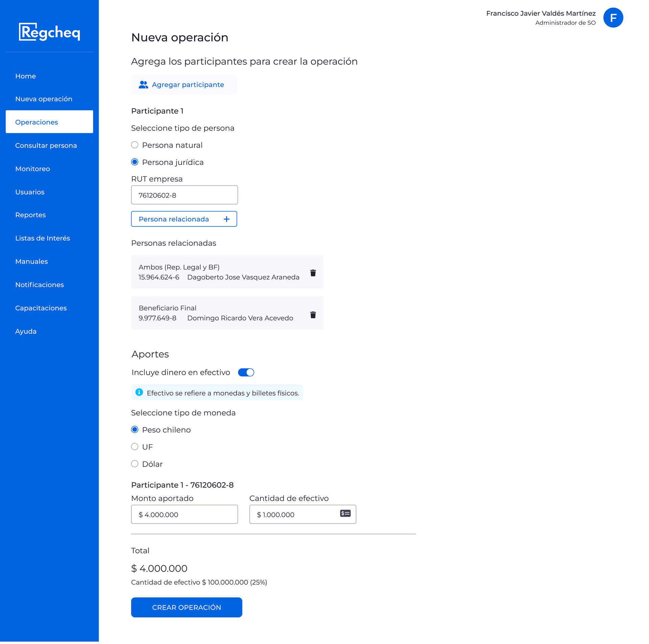
Task: Go to Consultar persona menu item
Action: 46,145
